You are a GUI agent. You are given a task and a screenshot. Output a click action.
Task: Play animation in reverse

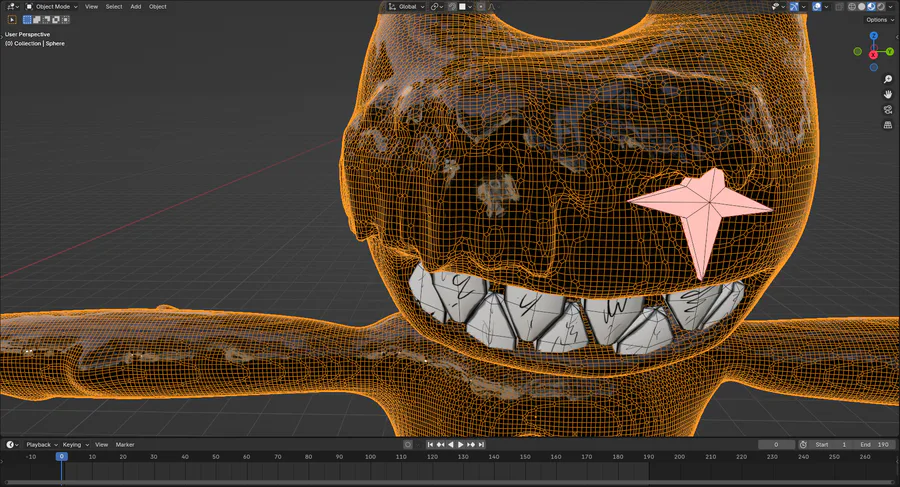point(451,445)
